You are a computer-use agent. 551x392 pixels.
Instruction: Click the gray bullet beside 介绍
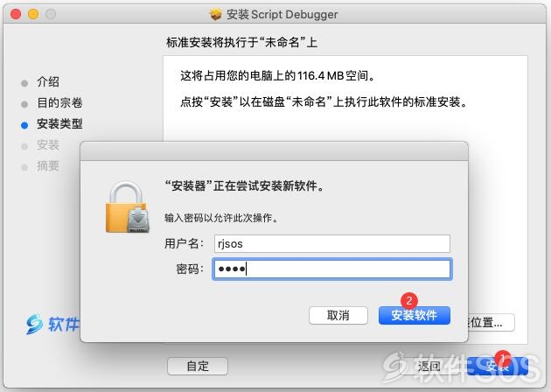pyautogui.click(x=24, y=83)
